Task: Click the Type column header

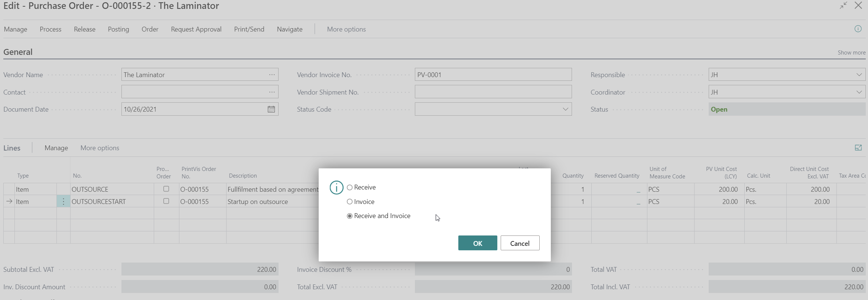Action: click(x=23, y=176)
